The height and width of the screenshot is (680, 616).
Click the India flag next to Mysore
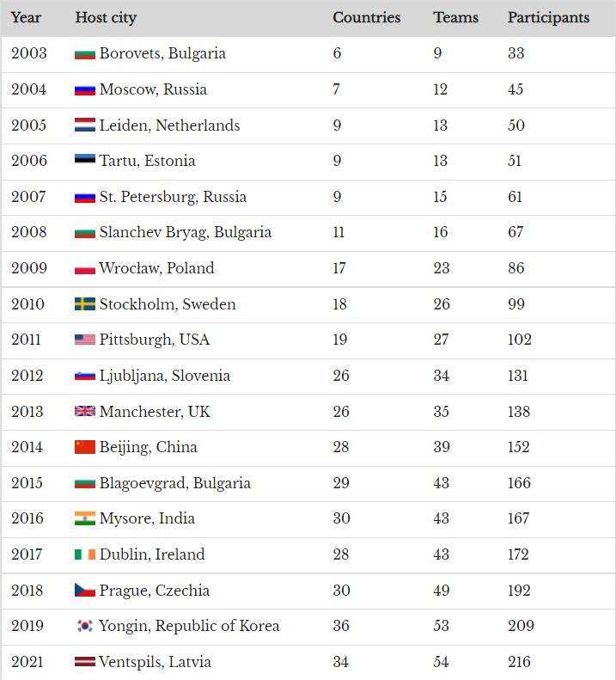coord(85,518)
